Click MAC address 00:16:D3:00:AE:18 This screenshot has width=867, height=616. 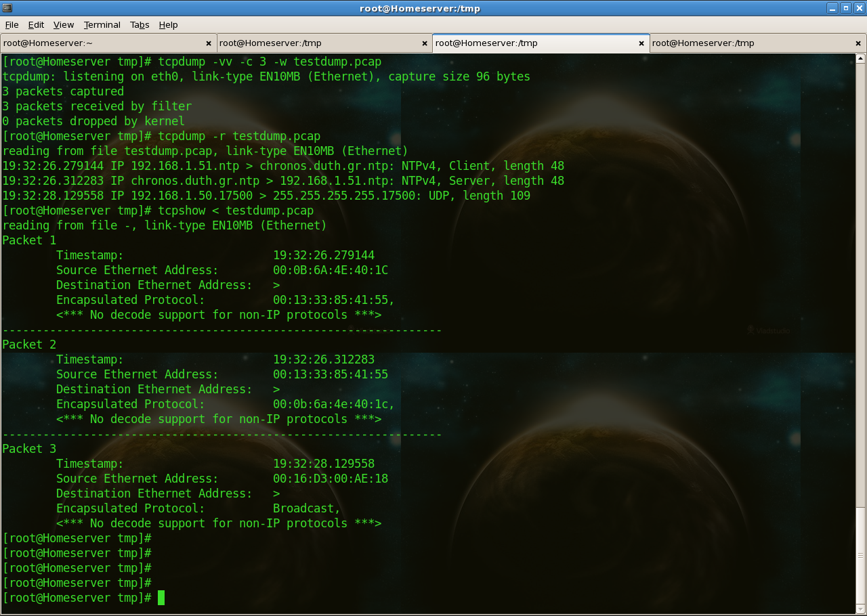(331, 479)
